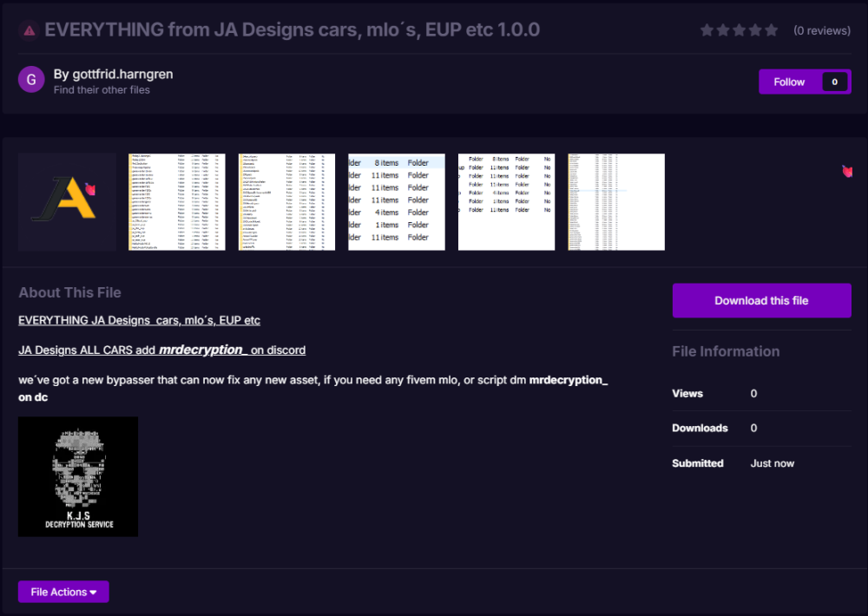Click the follower count badge showing 0
Viewport: 868px width, 616px height.
[x=835, y=82]
